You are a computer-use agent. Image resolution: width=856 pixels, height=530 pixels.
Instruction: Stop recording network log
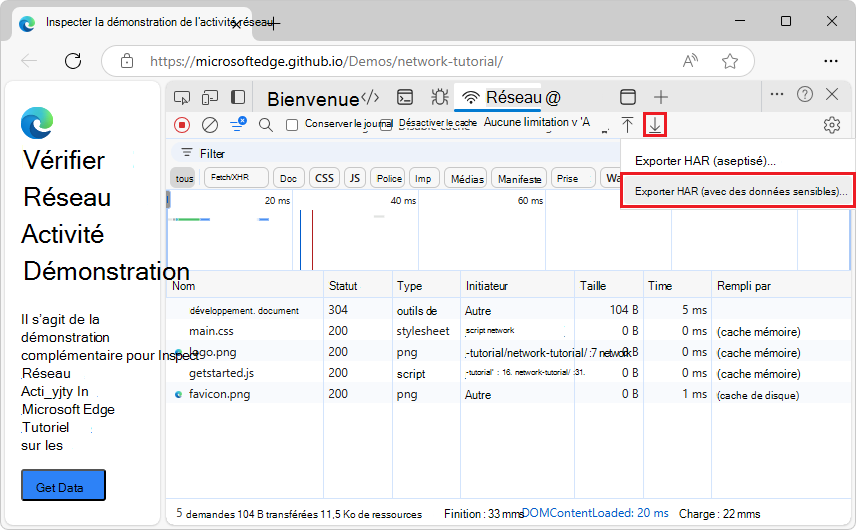pos(182,125)
